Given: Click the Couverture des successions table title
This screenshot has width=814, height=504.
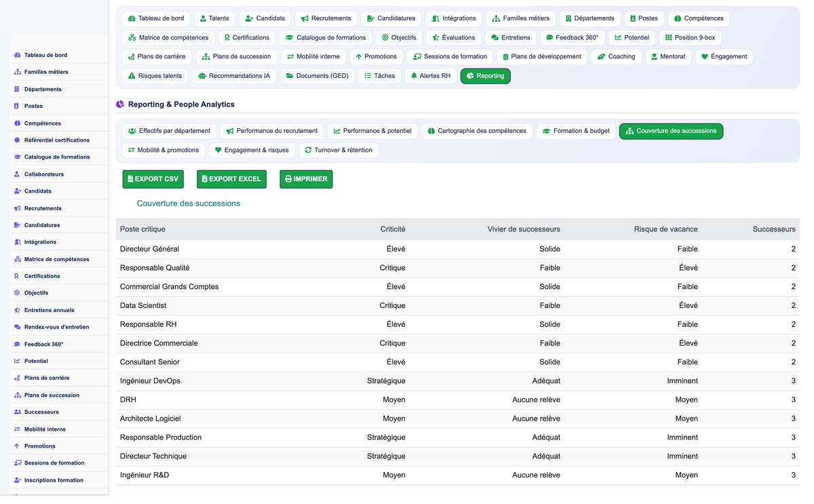Looking at the screenshot, I should coord(189,203).
